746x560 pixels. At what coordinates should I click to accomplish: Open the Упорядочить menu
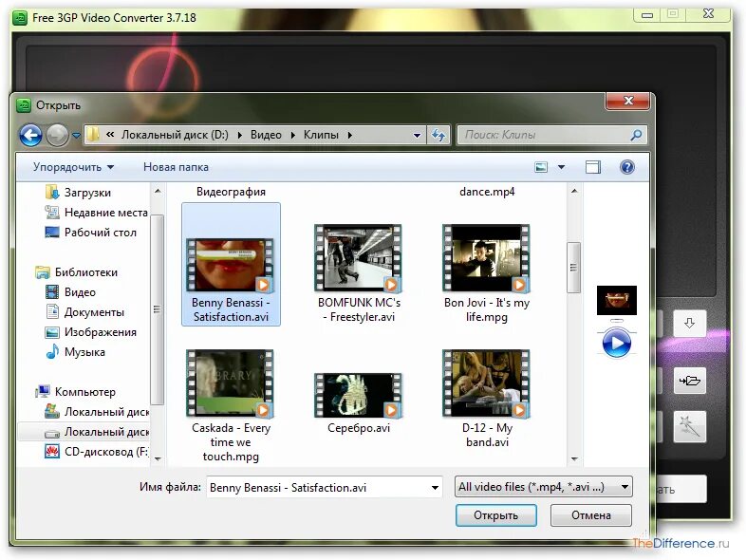click(x=74, y=167)
